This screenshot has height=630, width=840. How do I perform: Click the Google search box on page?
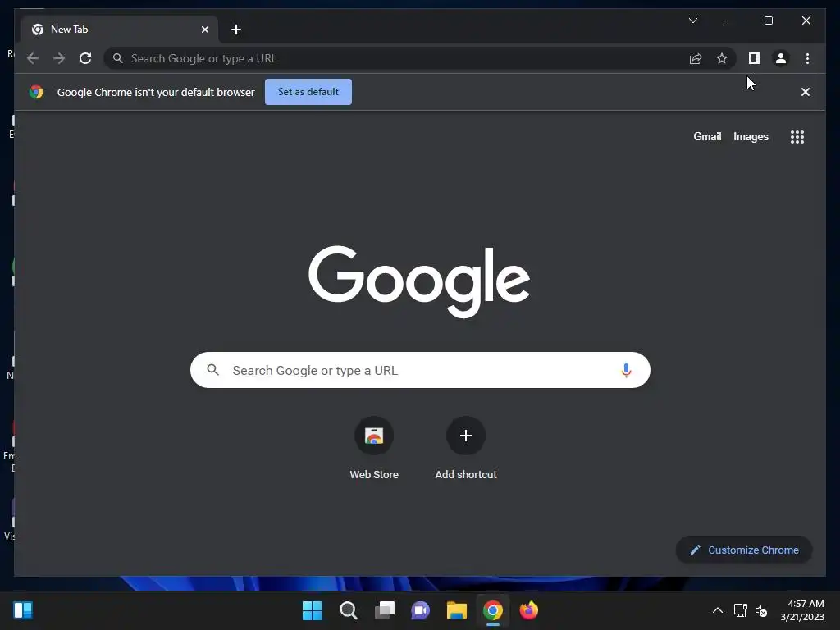pyautogui.click(x=420, y=370)
